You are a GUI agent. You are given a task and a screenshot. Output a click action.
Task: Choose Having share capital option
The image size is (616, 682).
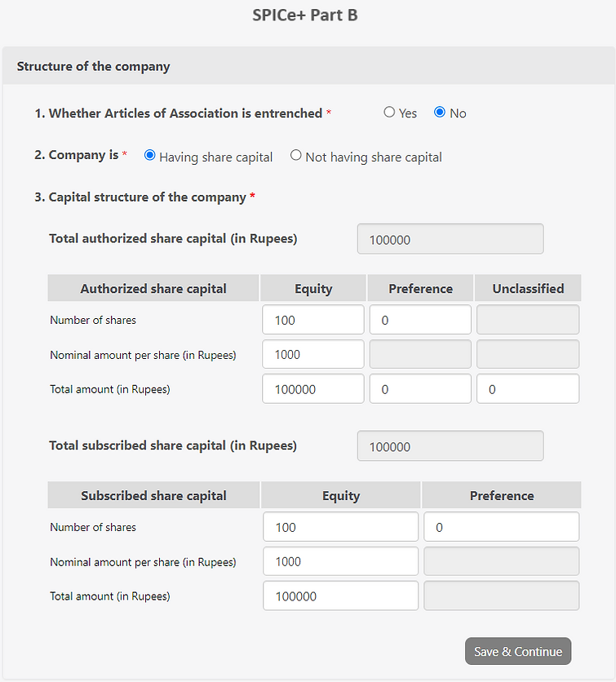coord(149,155)
